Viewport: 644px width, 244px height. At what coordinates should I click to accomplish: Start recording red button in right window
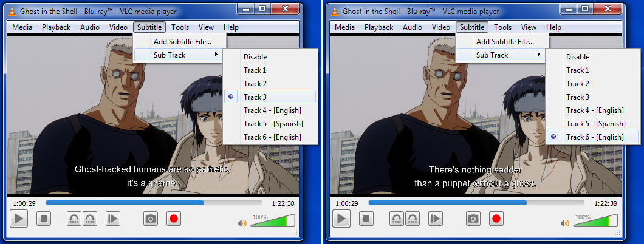pos(496,219)
